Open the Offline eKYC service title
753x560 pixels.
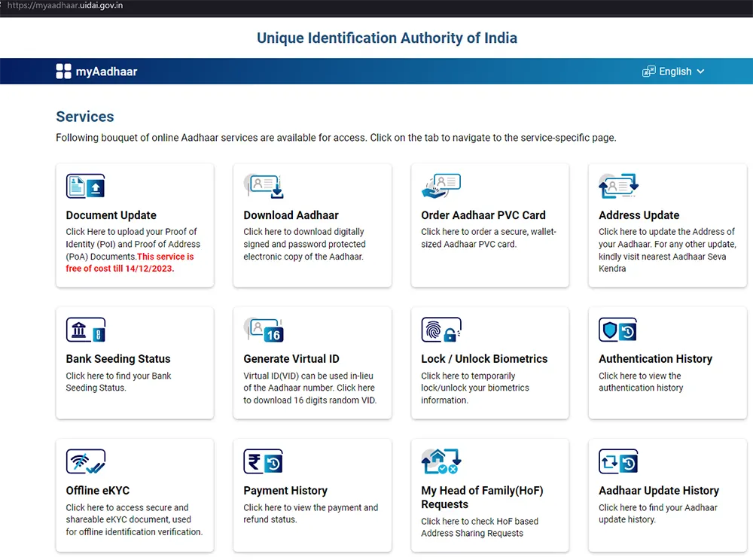[97, 491]
